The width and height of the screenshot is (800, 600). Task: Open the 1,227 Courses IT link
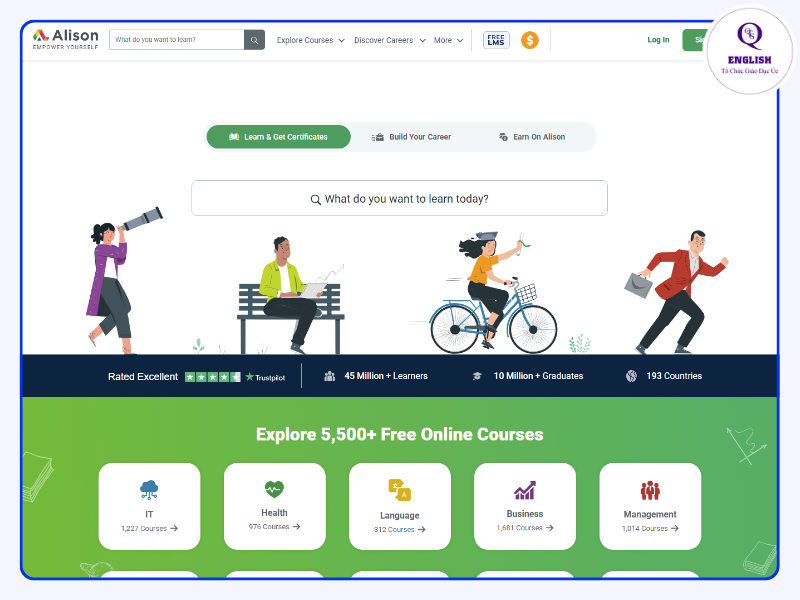pos(149,529)
